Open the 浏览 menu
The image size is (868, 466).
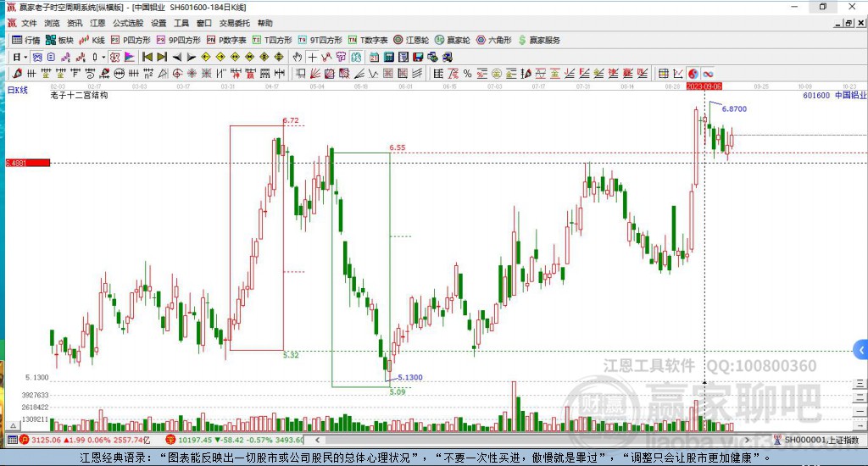point(52,23)
